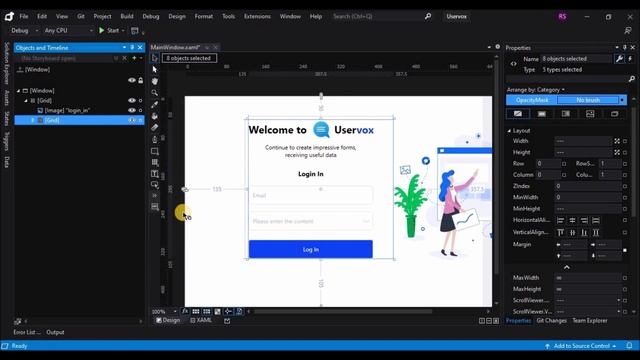Select the gradient brush tab icon

click(x=566, y=114)
